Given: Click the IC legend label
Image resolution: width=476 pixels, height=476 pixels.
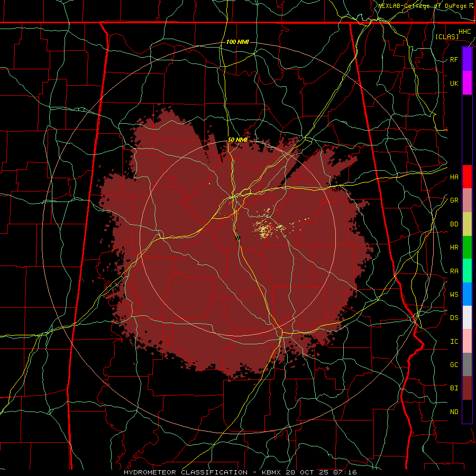Looking at the screenshot, I should 454,341.
